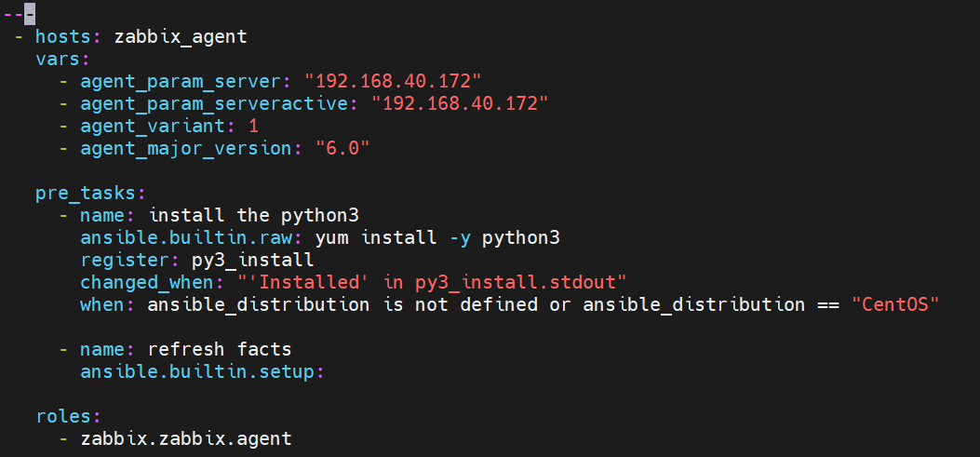Select the 'zabbix_agent' host value
980x457 pixels.
[x=181, y=37]
